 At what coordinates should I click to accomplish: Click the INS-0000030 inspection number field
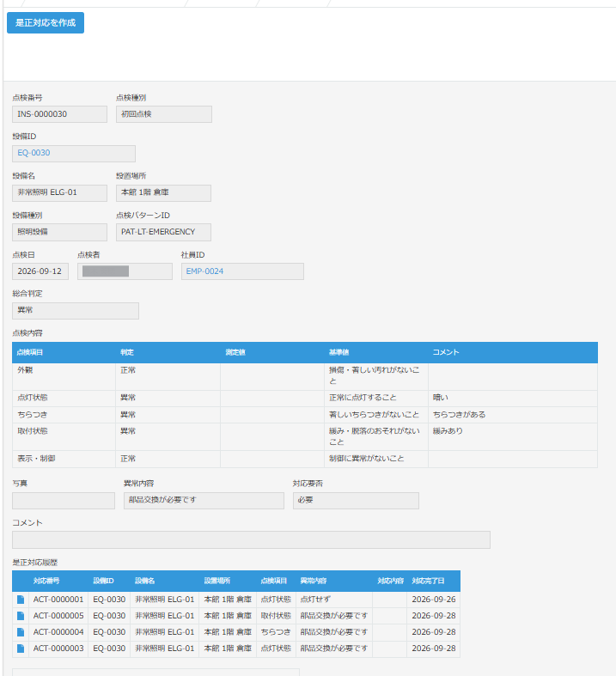59,114
